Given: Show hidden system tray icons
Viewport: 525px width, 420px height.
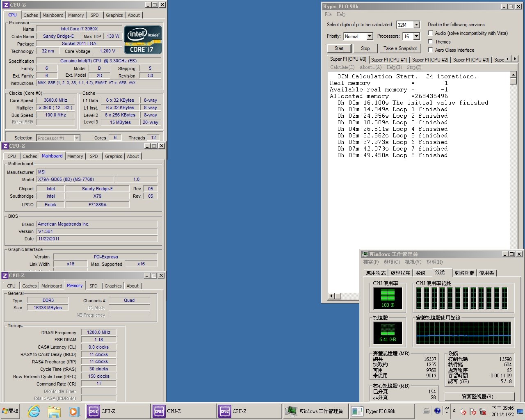Looking at the screenshot, I should 454,411.
